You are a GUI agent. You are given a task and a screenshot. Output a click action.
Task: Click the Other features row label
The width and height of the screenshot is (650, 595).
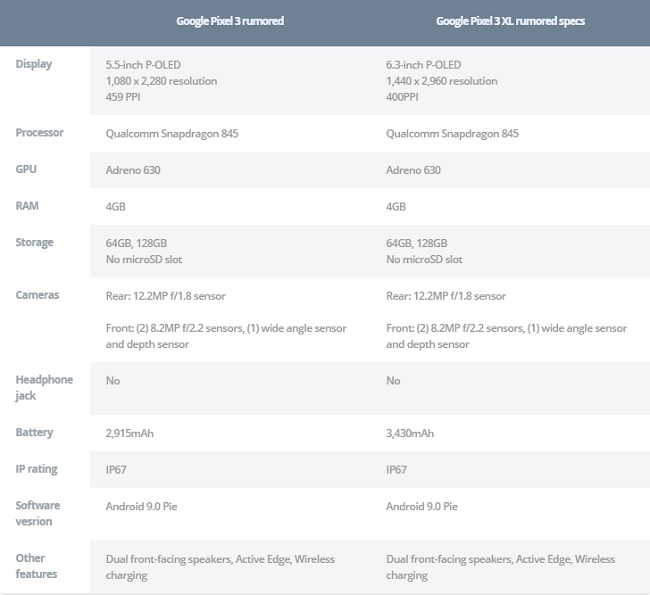pos(36,566)
